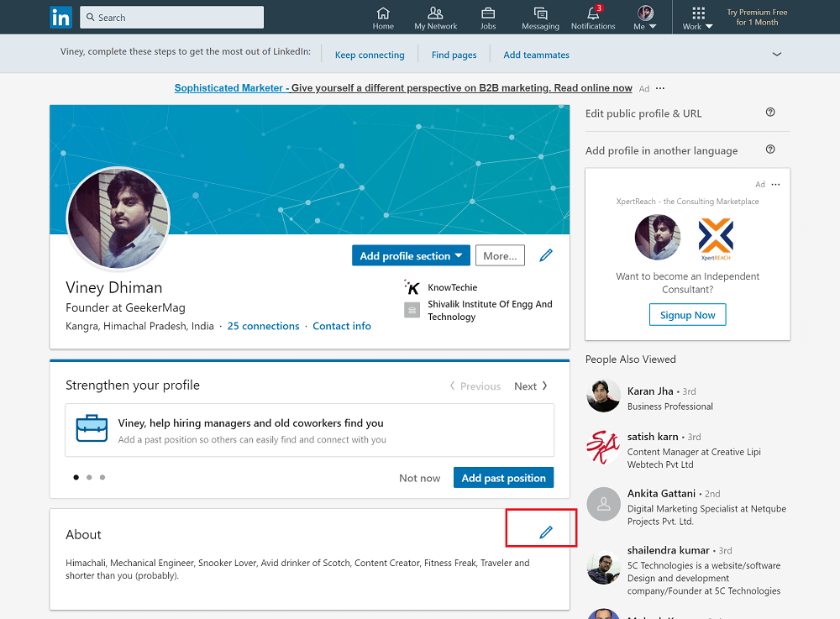Click the Signup Now button
Screen dimensions: 840x619
(x=687, y=315)
